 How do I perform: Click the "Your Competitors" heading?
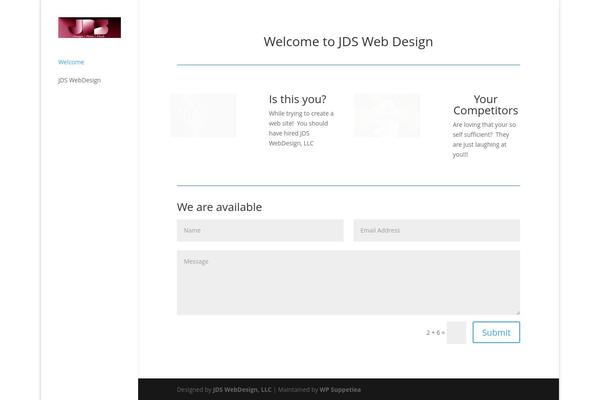(485, 105)
